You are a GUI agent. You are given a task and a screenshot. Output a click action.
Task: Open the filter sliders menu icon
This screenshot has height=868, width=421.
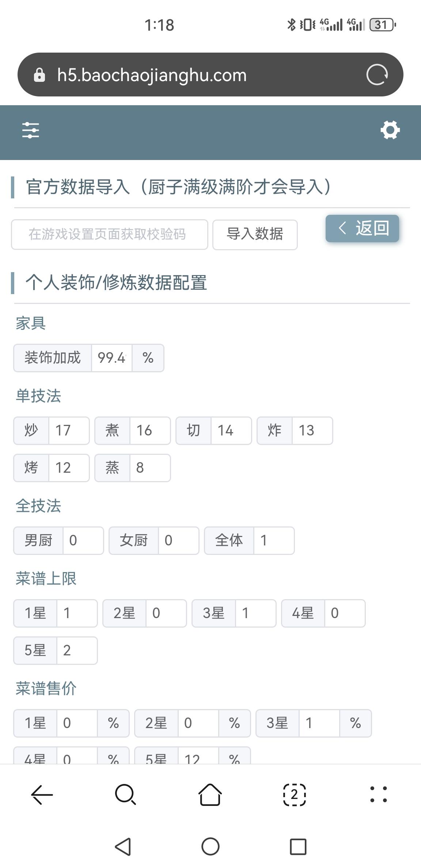(x=31, y=130)
